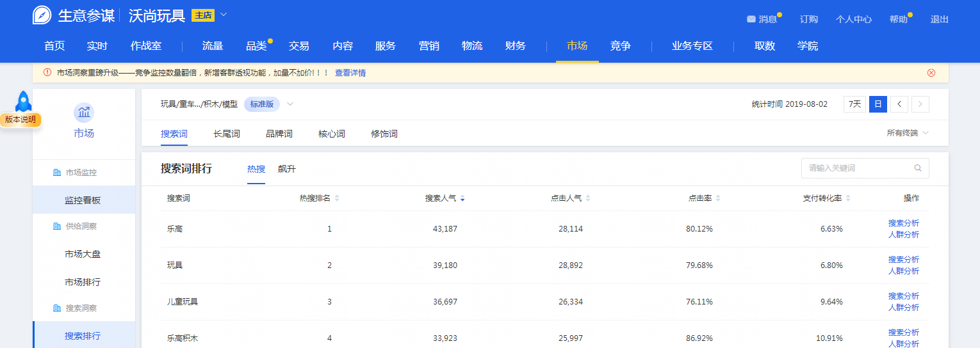Open 个人中心 in the top bar
Screen dimensions: 980x348
(854, 19)
